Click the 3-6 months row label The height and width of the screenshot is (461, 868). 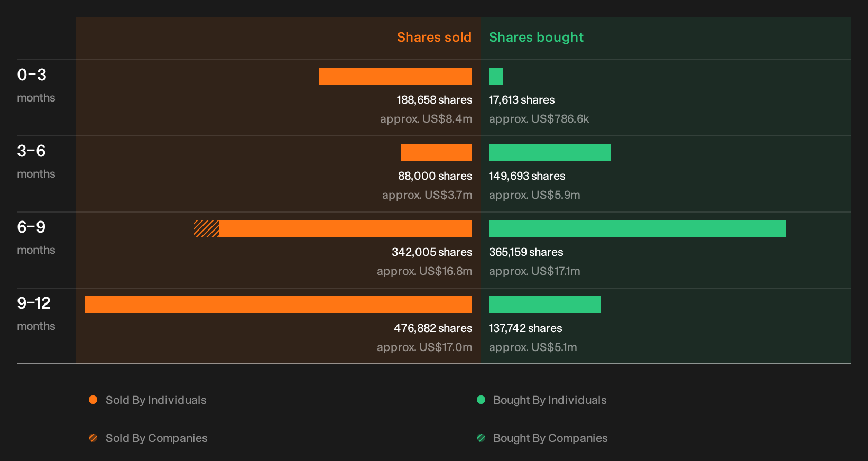point(36,161)
